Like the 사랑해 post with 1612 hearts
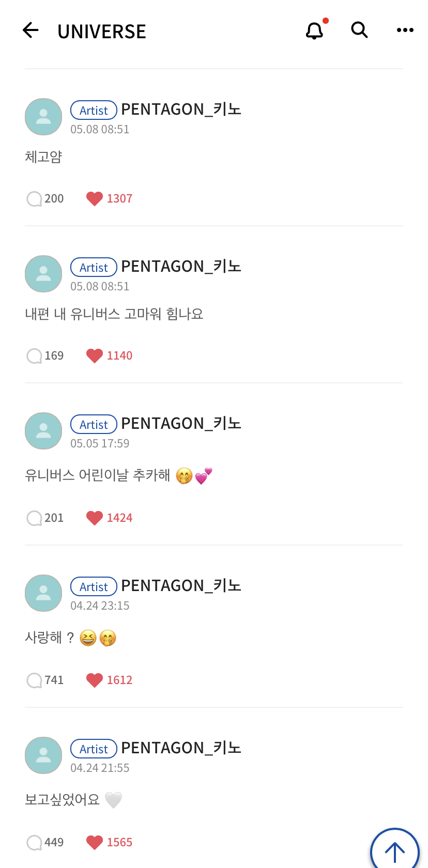428x868 pixels. point(95,680)
